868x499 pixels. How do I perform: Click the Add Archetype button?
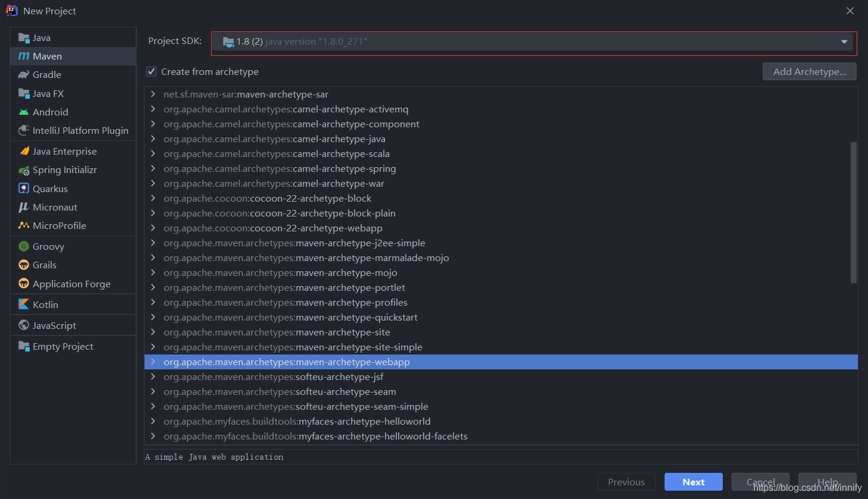(x=810, y=71)
